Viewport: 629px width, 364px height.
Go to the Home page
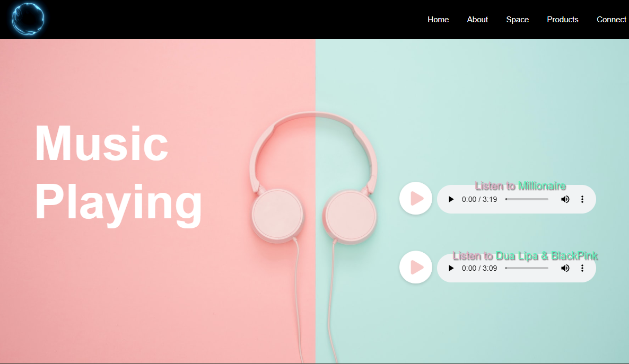438,20
